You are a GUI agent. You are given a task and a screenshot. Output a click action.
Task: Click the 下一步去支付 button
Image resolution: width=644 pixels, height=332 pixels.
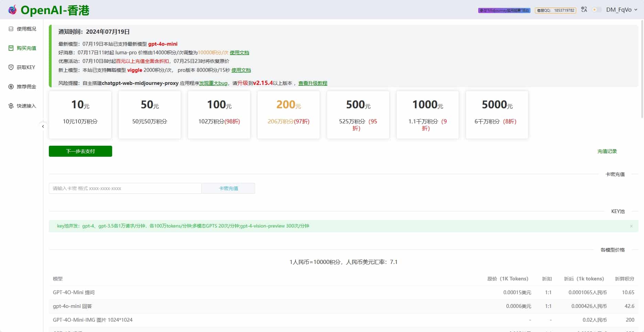pos(80,151)
